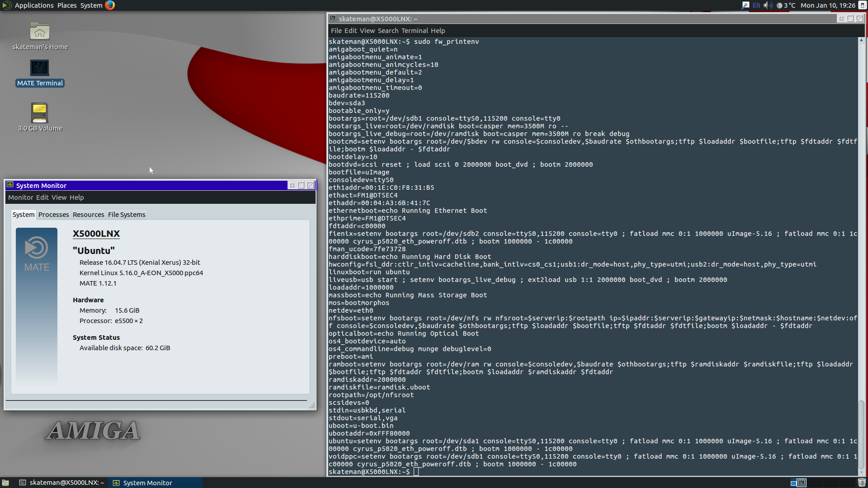Click the show desktop button in taskbar
This screenshot has height=488, width=868.
(x=5, y=483)
